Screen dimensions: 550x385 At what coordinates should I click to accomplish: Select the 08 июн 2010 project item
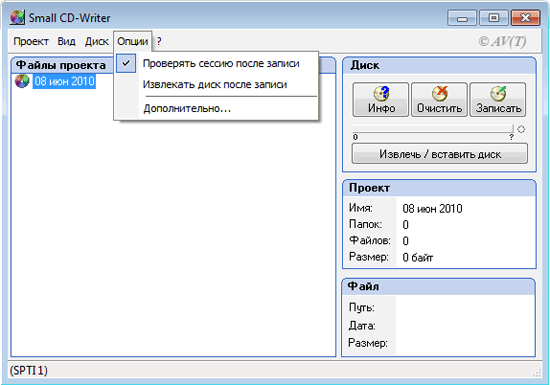tap(64, 81)
